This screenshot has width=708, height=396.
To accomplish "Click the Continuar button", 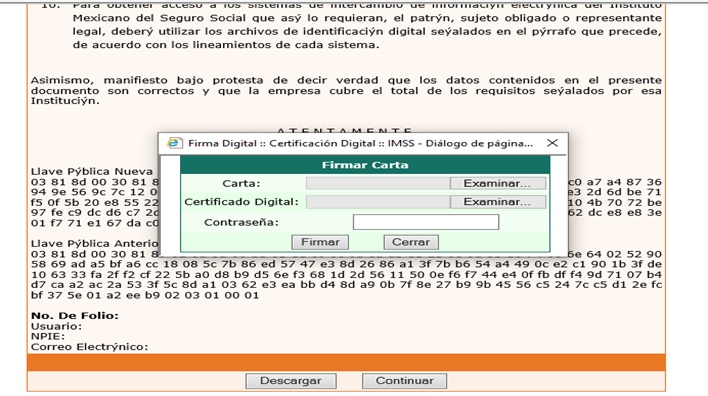I will 405,381.
